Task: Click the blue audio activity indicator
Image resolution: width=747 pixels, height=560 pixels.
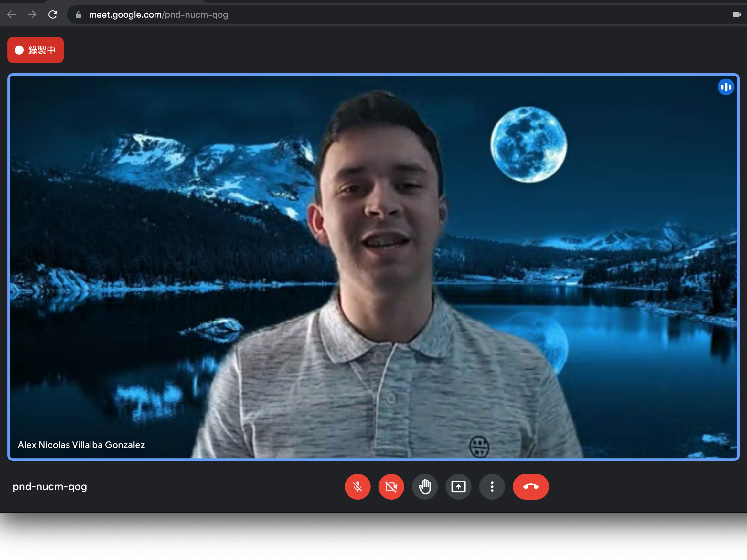Action: point(725,87)
